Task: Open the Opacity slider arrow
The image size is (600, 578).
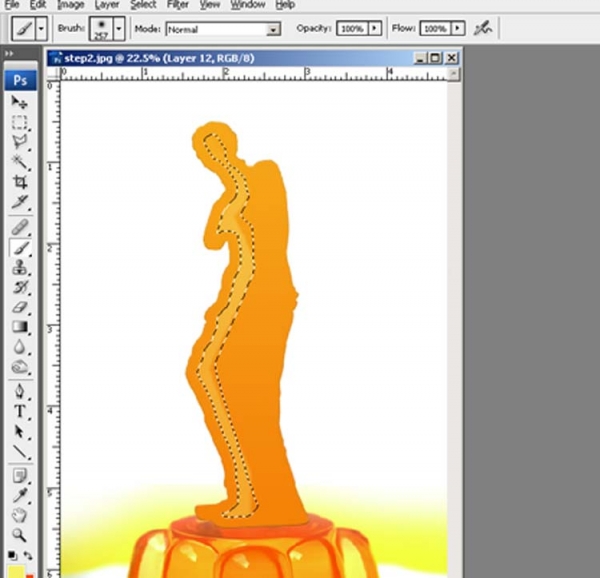Action: tap(374, 28)
